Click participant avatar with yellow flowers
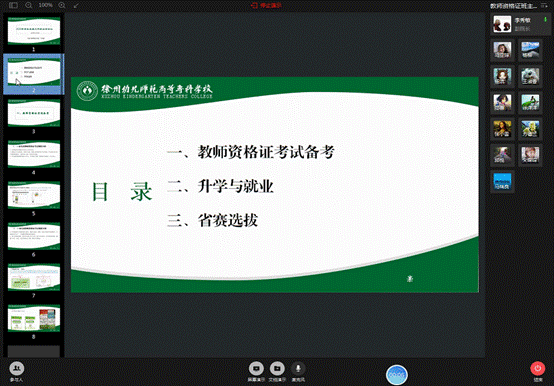 pos(530,129)
